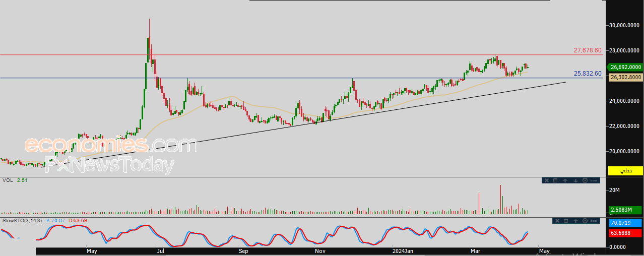Remove the SlowSTO indicator panel
The height and width of the screenshot is (256, 644).
557,221
